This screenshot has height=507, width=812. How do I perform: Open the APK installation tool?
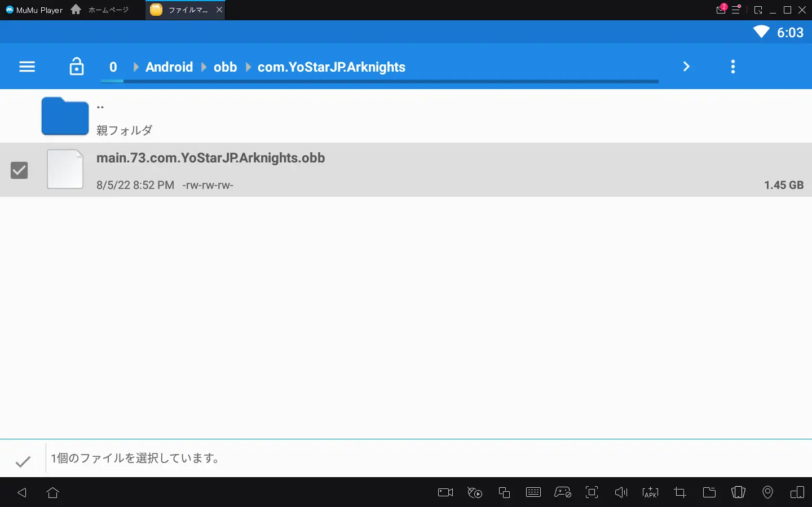coord(650,492)
